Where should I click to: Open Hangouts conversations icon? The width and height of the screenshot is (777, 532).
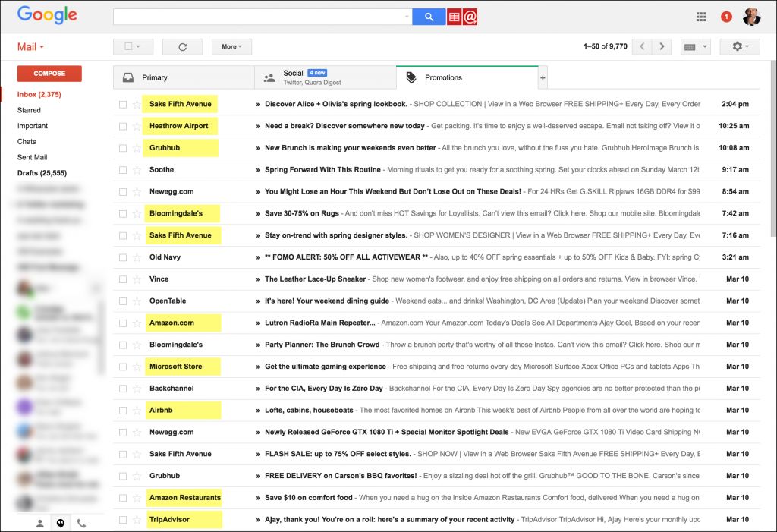click(x=60, y=523)
